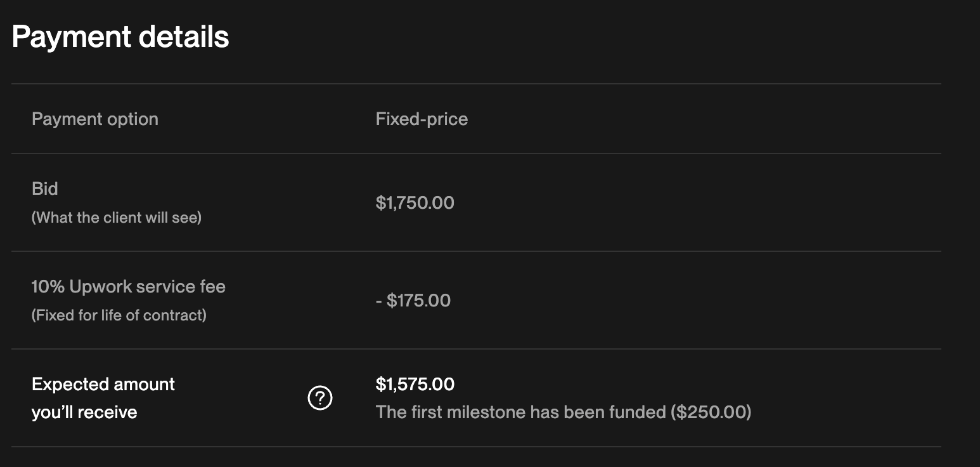Screen dimensions: 980x467
Task: Click the "you'll receive" label text
Action: point(84,412)
